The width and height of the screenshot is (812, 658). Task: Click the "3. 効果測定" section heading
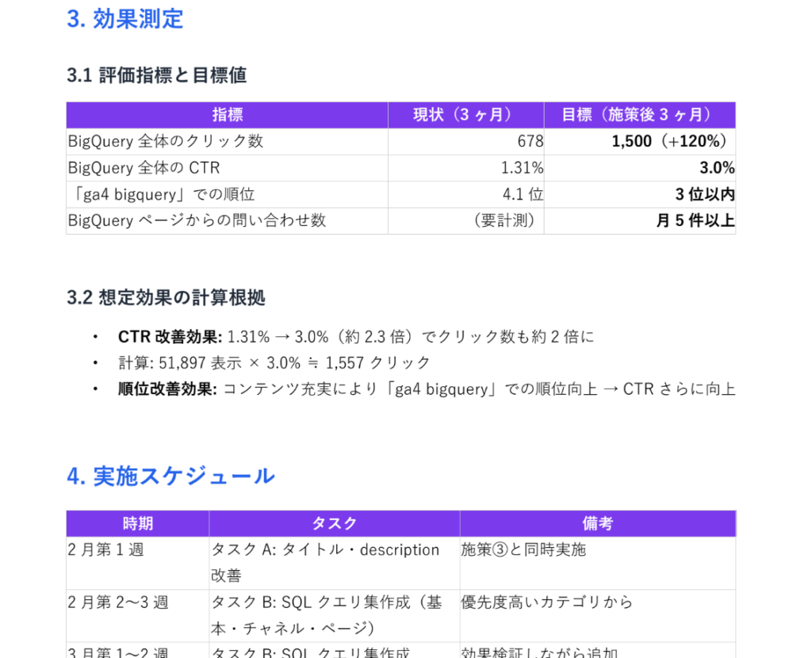[x=125, y=19]
